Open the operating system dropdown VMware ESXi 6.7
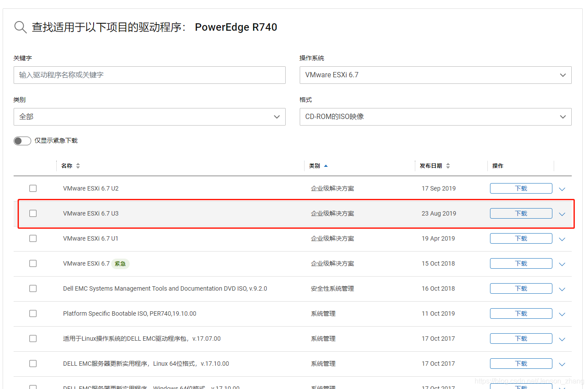588x389 pixels. click(x=436, y=75)
